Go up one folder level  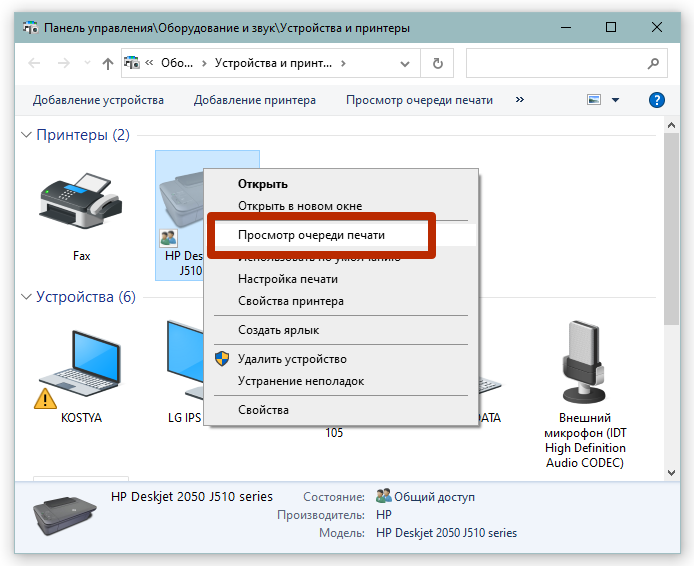click(108, 64)
